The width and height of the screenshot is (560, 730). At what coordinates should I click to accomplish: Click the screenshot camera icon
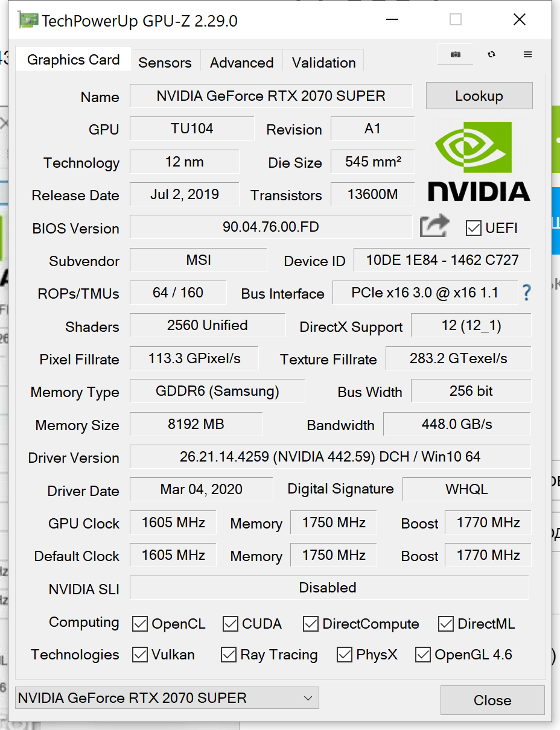tap(456, 55)
